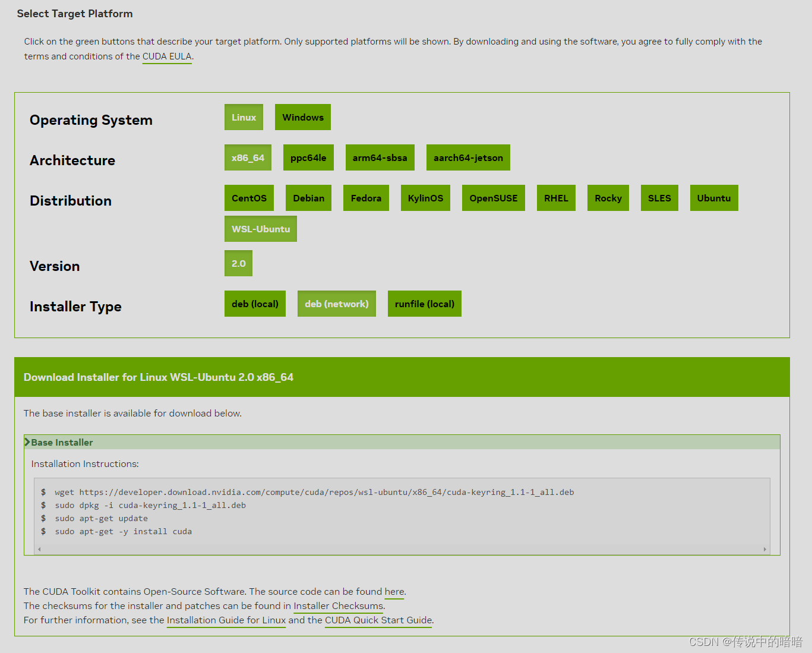Open the CUDA Quick Start Guide
Screen dimensions: 812x653
pos(378,620)
